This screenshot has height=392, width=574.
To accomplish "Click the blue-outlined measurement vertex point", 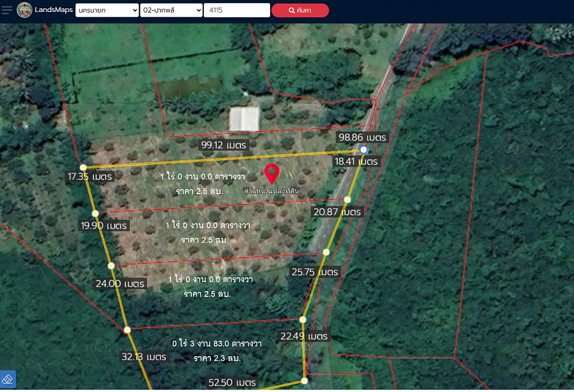I will click(364, 150).
